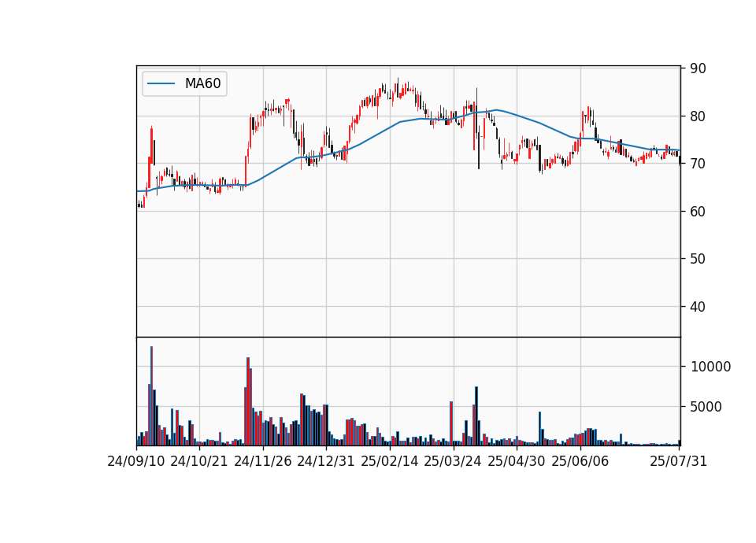Select the 24/12/31 date label
This screenshot has width=756, height=543.
tap(326, 461)
